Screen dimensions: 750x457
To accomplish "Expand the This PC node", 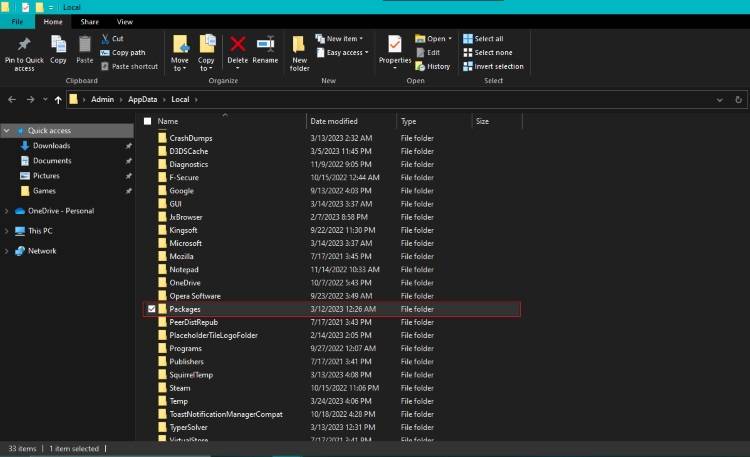I will click(x=7, y=231).
